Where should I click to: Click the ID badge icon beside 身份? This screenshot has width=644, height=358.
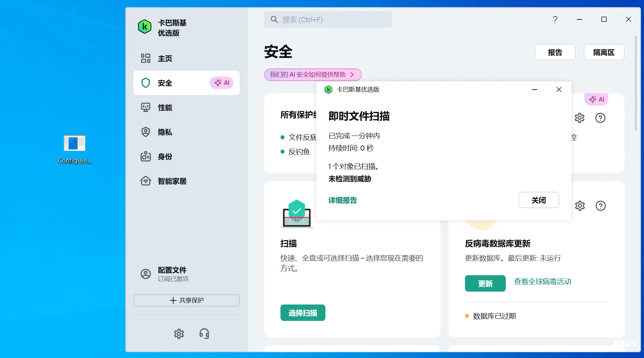click(146, 156)
